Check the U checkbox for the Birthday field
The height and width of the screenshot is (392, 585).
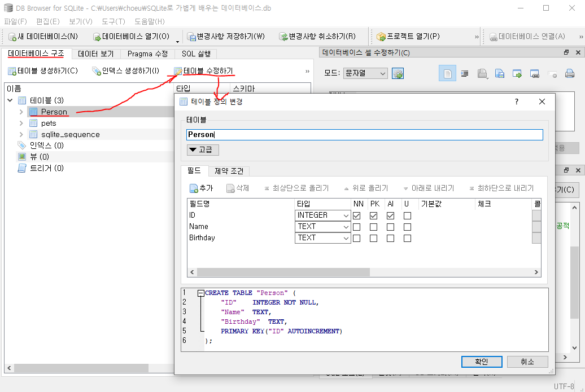click(x=407, y=237)
